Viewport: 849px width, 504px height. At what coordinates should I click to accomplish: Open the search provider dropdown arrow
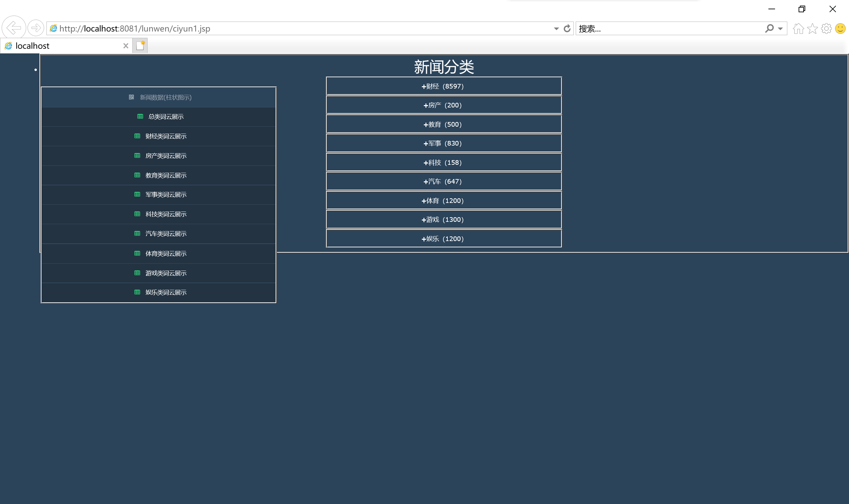780,29
